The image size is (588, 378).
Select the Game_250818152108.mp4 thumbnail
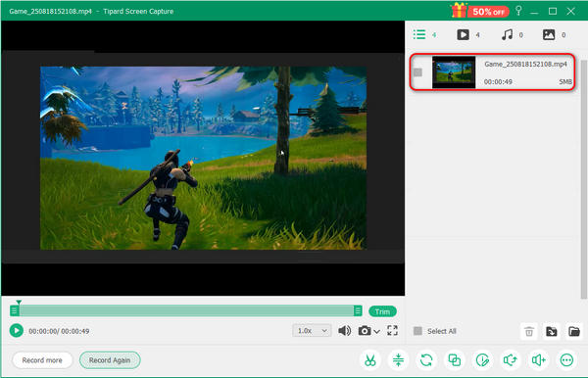pos(454,72)
